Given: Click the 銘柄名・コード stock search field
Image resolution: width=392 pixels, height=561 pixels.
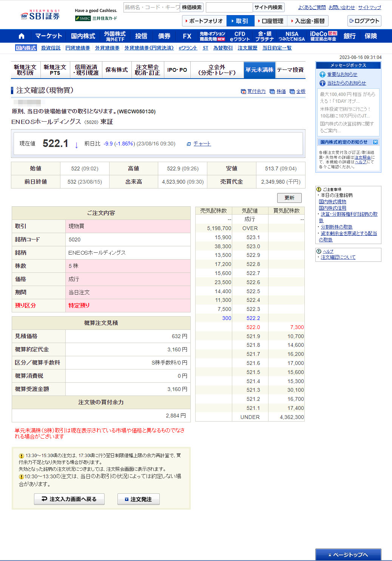Looking at the screenshot, I should tap(151, 8).
